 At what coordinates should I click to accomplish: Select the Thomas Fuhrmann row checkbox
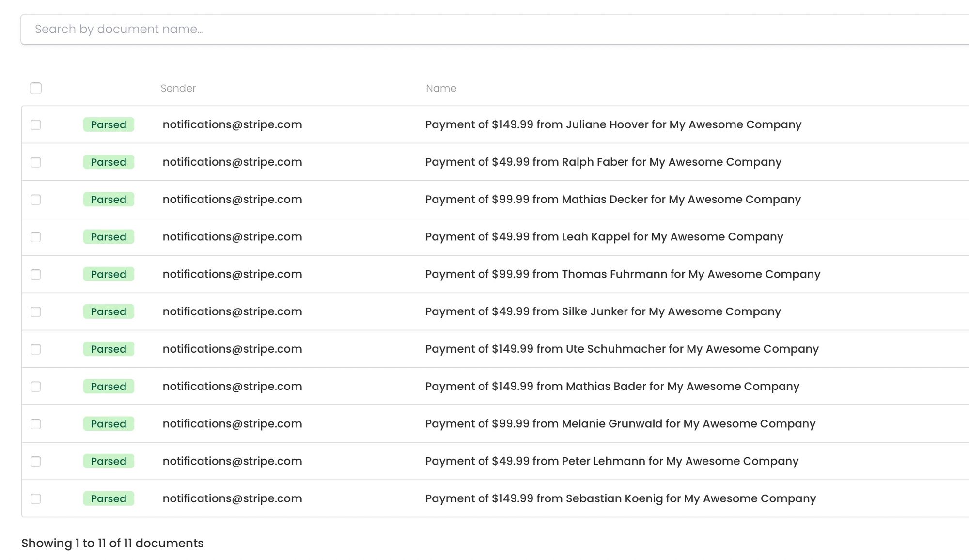36,274
